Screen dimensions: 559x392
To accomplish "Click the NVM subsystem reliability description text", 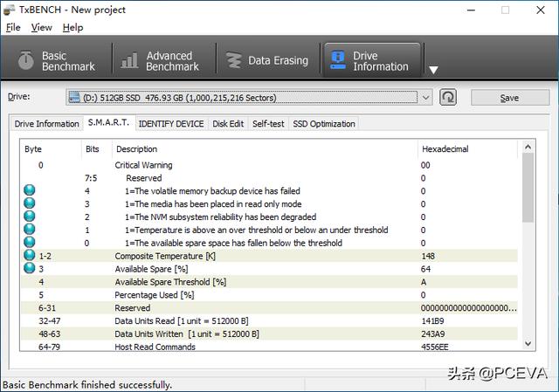I will tap(220, 217).
